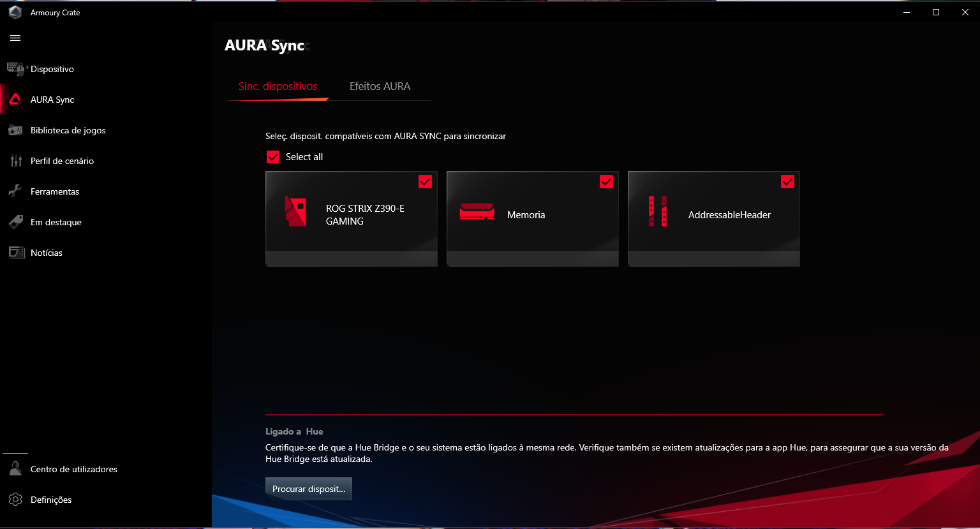
Task: Click the AURA Sync page heading
Action: tap(264, 45)
